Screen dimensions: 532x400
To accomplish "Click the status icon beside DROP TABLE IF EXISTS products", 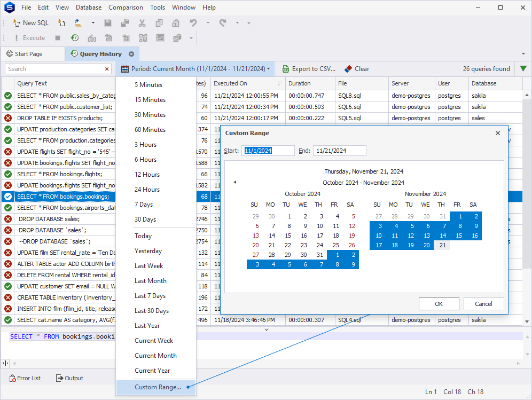I will point(8,118).
